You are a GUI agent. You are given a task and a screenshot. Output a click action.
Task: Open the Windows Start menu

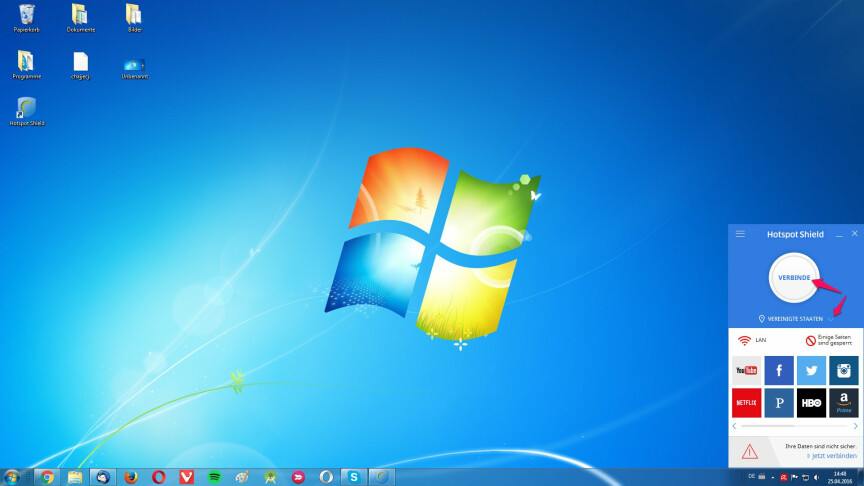coord(12,477)
